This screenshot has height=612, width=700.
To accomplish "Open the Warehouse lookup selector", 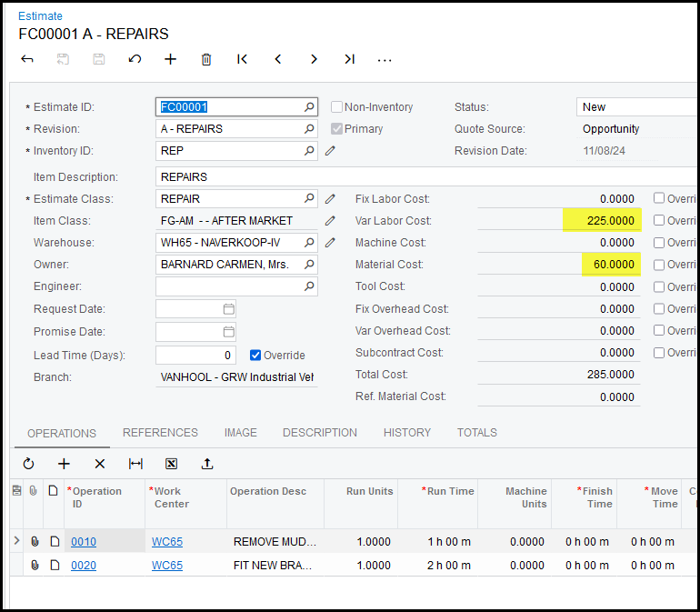I will pyautogui.click(x=309, y=243).
